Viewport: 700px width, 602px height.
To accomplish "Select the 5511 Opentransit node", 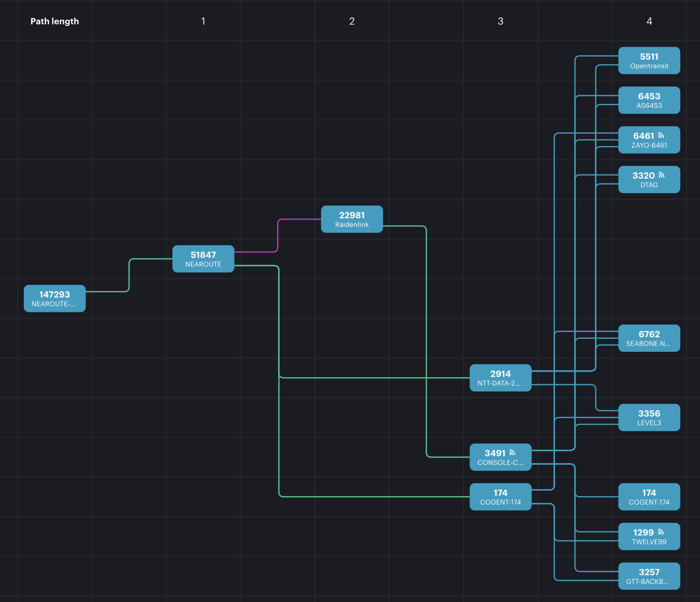I will point(649,61).
